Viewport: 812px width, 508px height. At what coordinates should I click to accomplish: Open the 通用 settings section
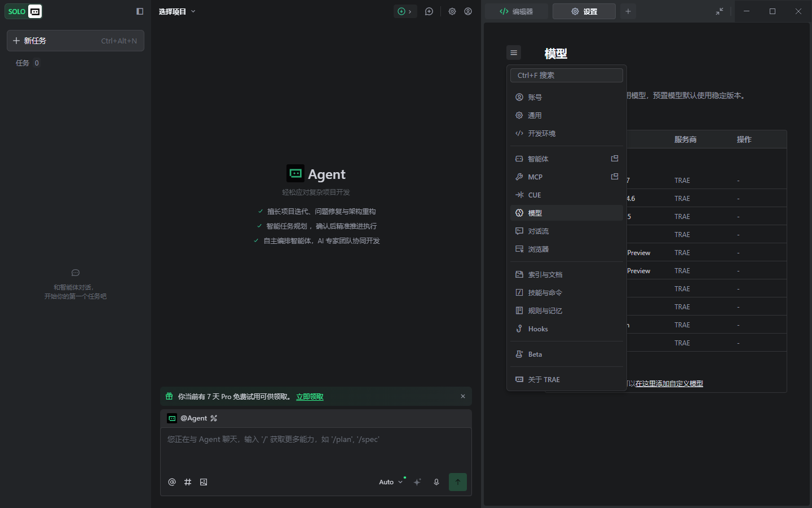click(x=567, y=115)
